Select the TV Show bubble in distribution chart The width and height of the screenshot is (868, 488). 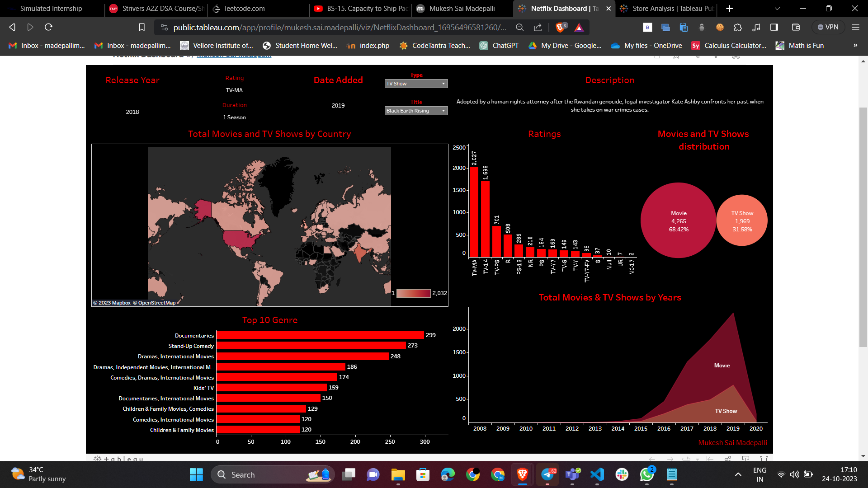[x=742, y=221]
